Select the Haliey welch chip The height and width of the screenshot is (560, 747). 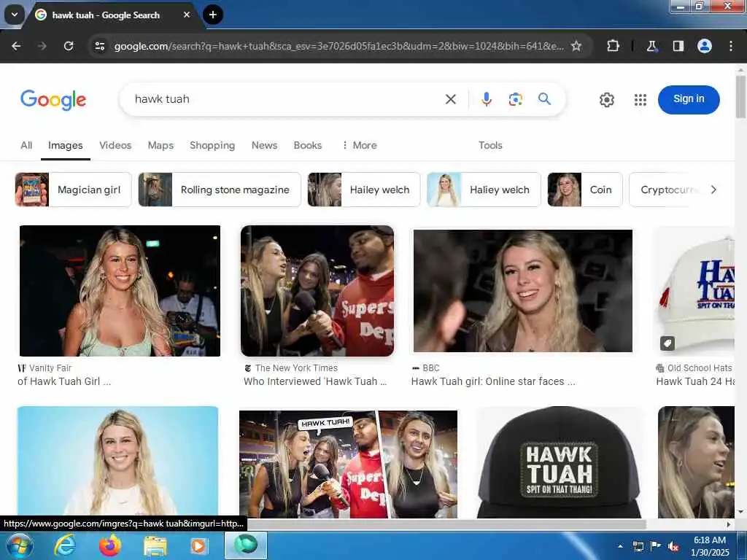[x=484, y=190]
